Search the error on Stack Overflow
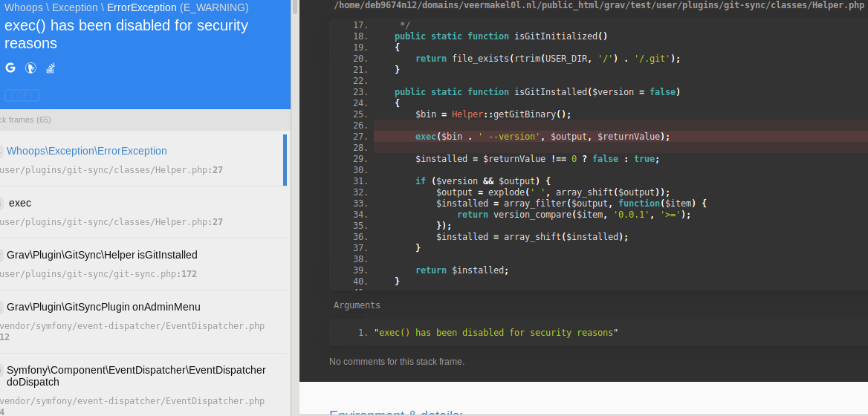868x416 pixels. point(51,68)
